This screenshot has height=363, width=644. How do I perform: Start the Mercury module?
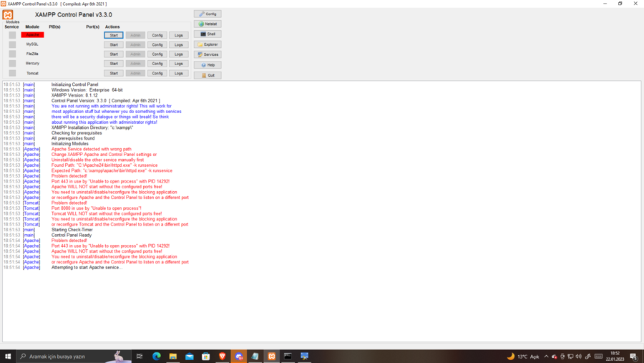[x=114, y=64]
